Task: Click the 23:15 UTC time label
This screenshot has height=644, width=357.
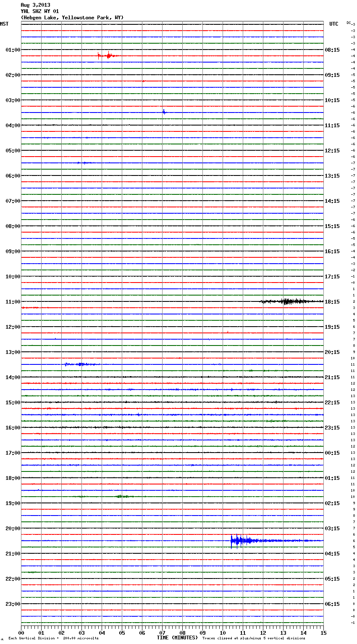Action: tap(332, 428)
